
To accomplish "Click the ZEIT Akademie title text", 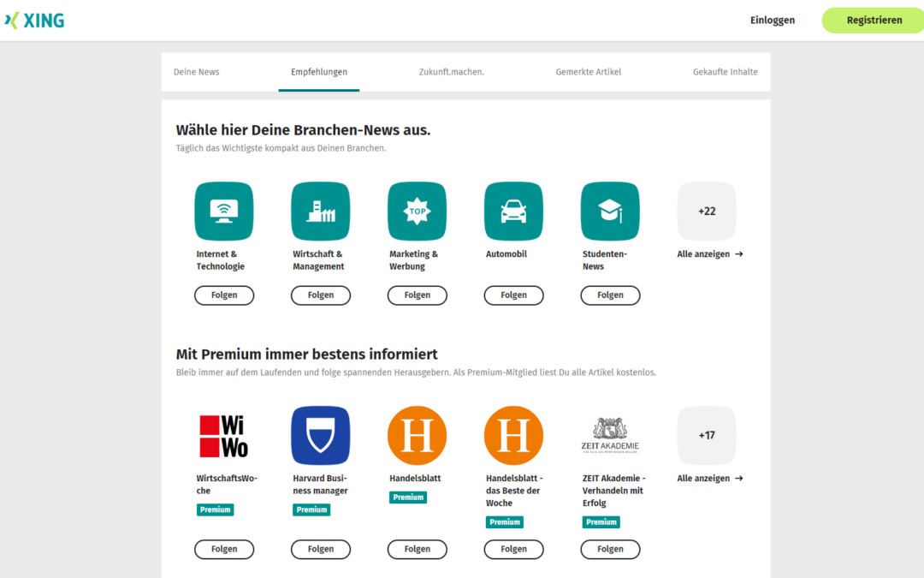I will [x=614, y=491].
